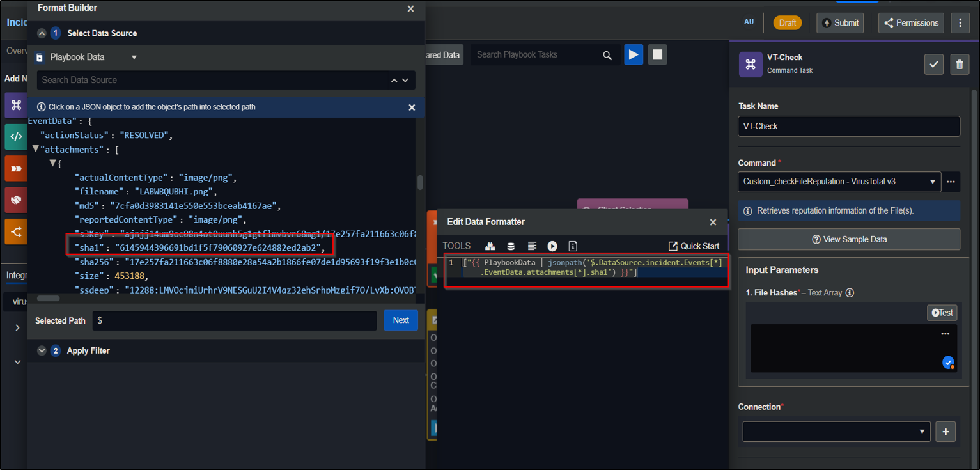Screen dimensions: 980x470
Task: Collapse the "attachments" array node
Action: click(35, 150)
